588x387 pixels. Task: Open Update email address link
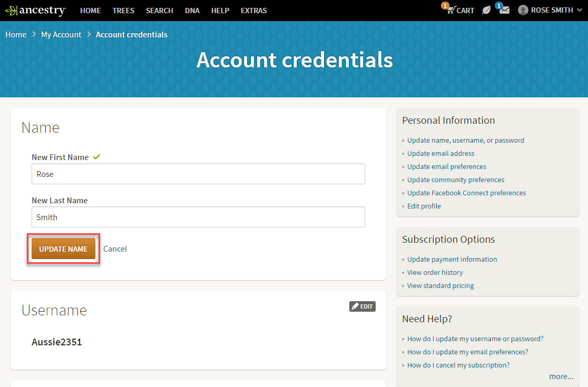tap(440, 154)
